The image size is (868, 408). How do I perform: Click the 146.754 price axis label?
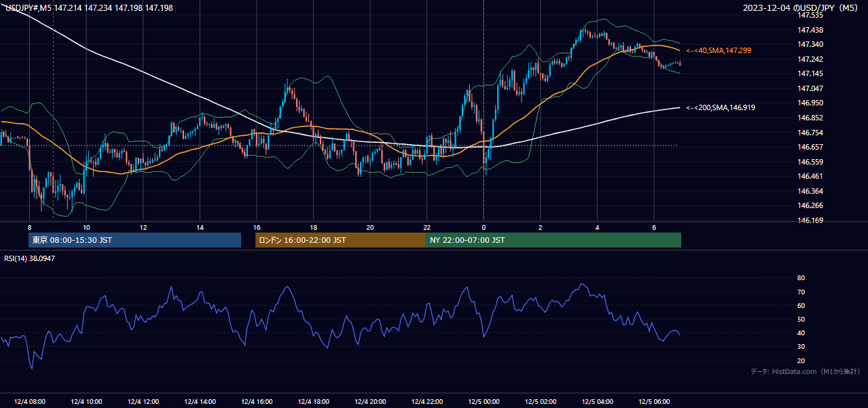point(810,133)
